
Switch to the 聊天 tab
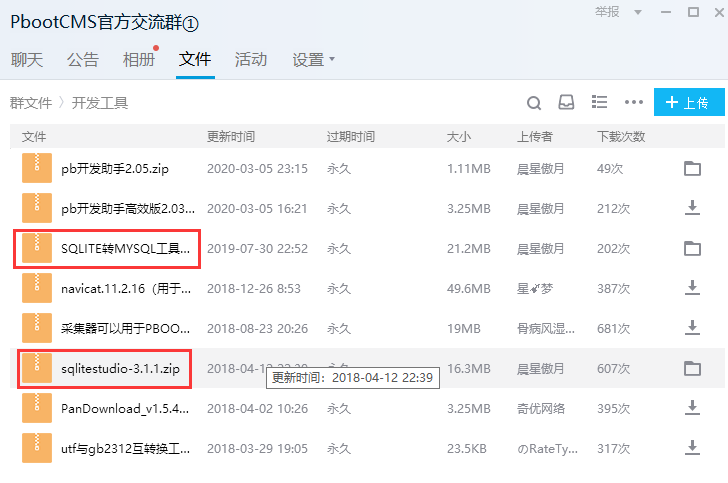click(x=27, y=60)
